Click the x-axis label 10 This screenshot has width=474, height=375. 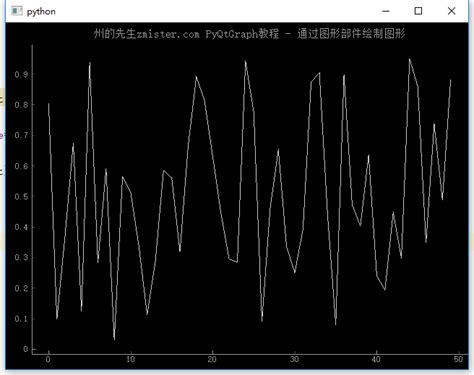130,359
